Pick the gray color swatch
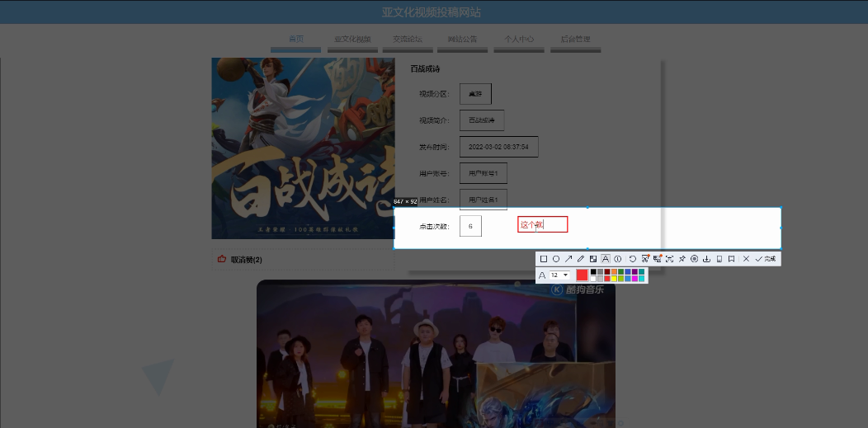 tap(600, 271)
